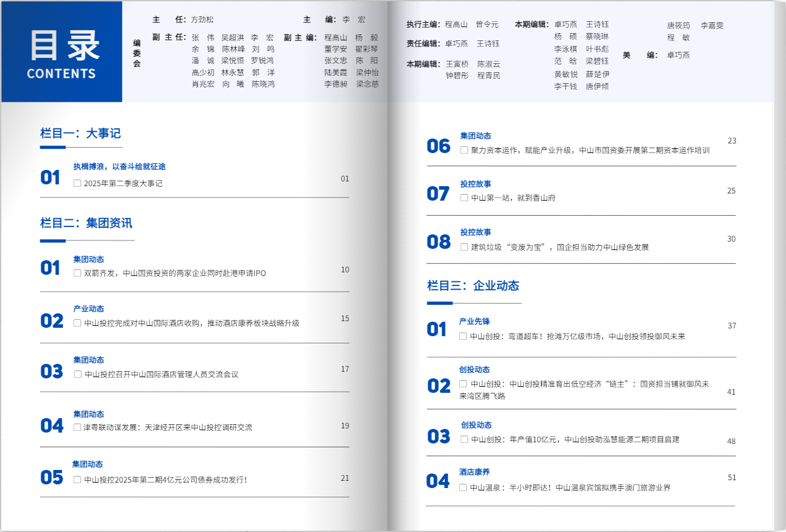
Task: Click the large 06 entry number
Action: click(x=438, y=146)
